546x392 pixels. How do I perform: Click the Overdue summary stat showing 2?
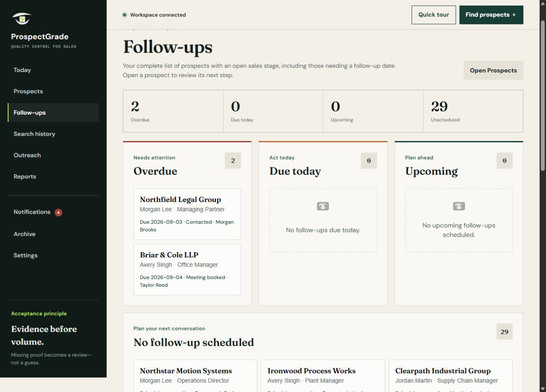[173, 111]
